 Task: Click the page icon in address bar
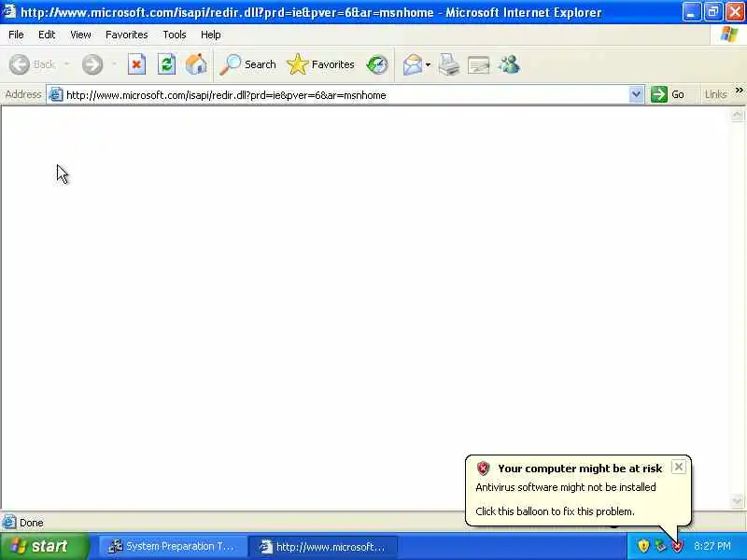(56, 95)
